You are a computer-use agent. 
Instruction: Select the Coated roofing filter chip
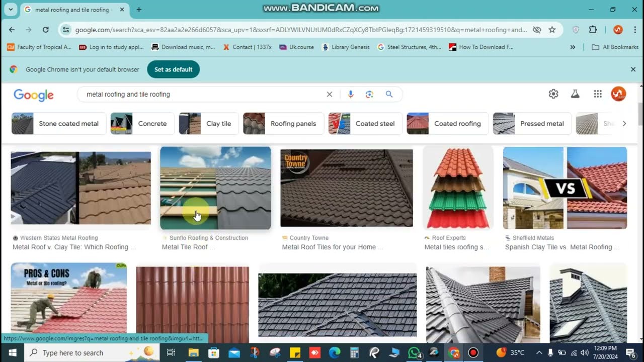pos(447,123)
